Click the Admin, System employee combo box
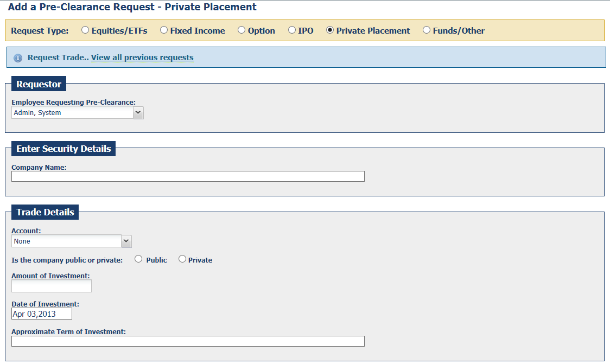The image size is (610, 364). pos(78,113)
